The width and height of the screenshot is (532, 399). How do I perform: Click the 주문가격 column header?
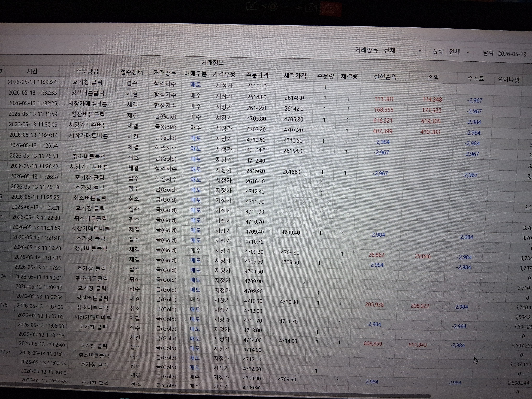click(257, 75)
